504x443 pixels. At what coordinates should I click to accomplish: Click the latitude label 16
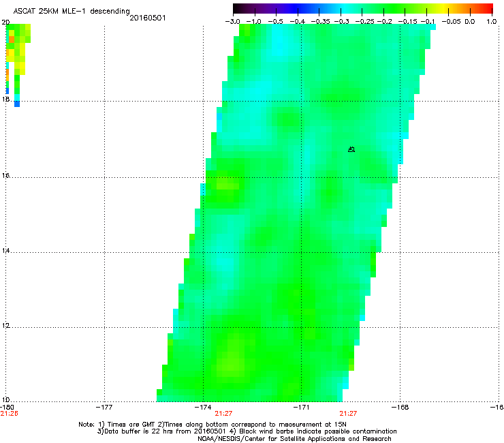(x=5, y=176)
